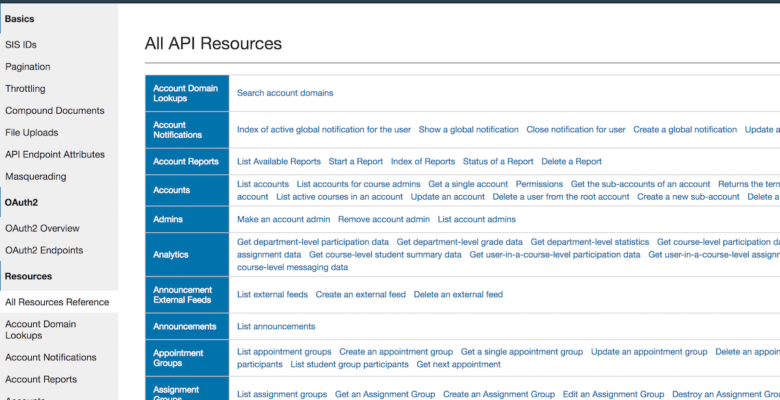Open List external feeds endpoint
This screenshot has width=780, height=400.
[x=270, y=295]
